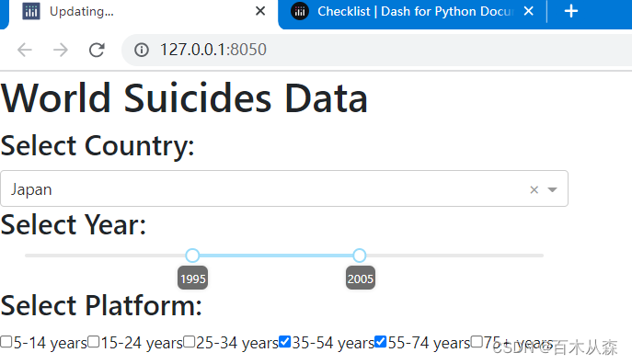Open a new tab with plus icon
632x364 pixels.
pyautogui.click(x=570, y=11)
